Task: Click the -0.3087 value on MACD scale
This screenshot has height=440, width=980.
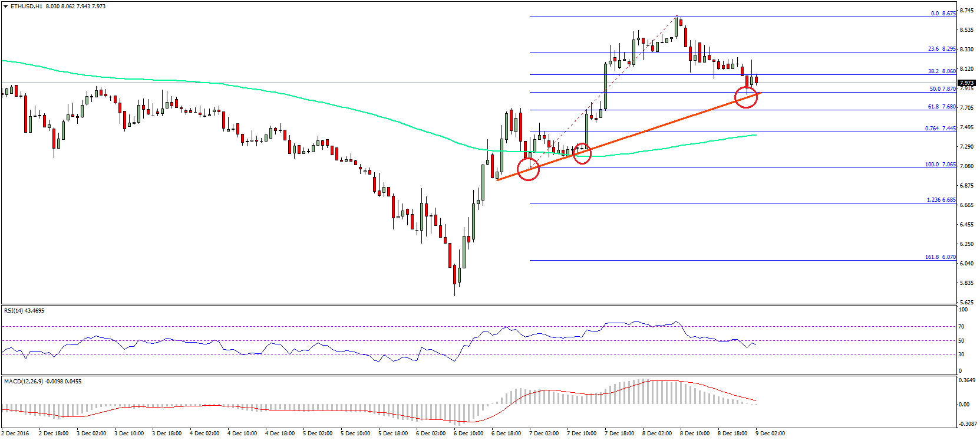Action: (967, 423)
